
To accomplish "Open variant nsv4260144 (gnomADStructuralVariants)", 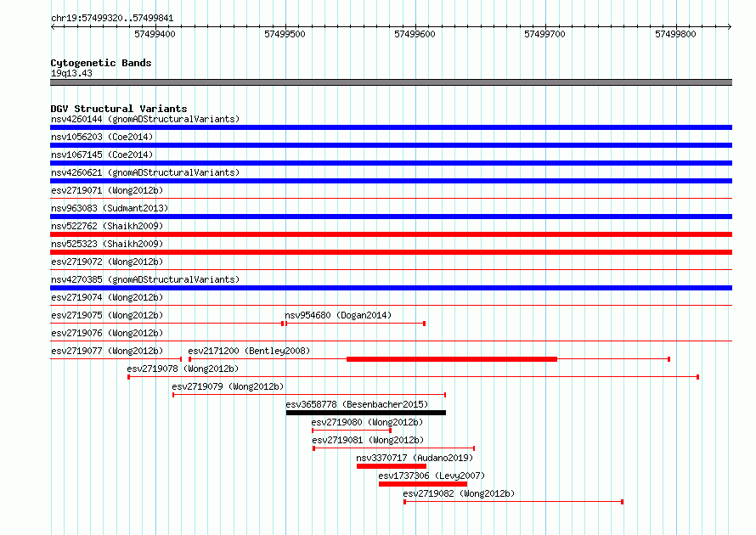I will tap(145, 119).
